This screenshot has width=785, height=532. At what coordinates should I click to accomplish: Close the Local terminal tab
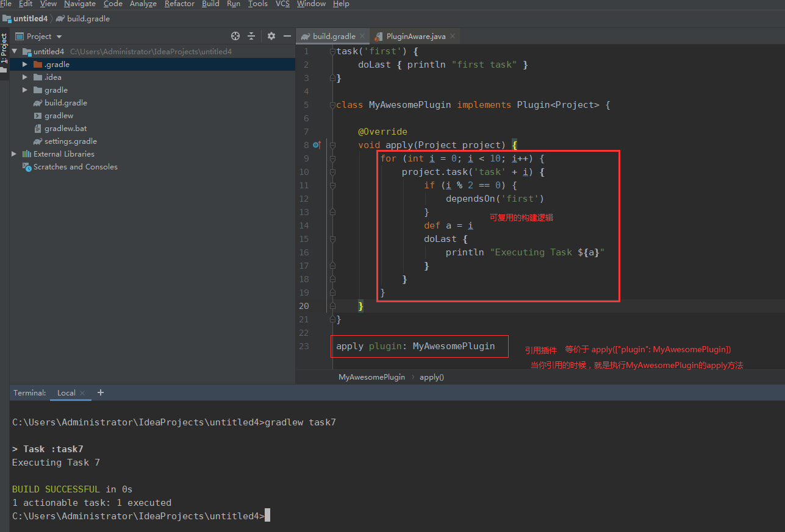click(82, 393)
